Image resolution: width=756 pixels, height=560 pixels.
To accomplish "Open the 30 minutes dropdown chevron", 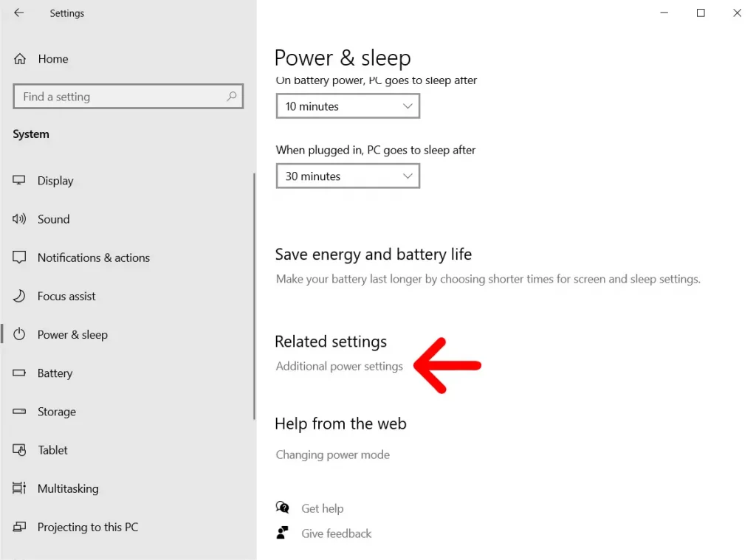I will pyautogui.click(x=407, y=176).
